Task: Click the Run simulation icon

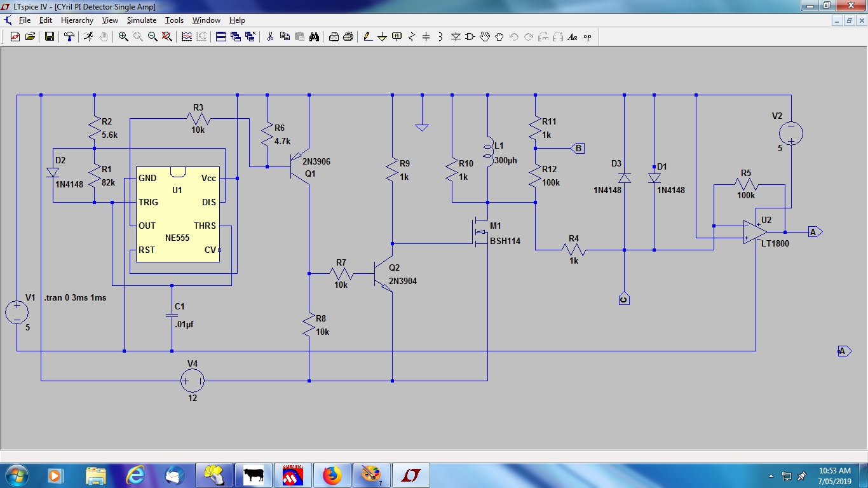Action: click(x=88, y=37)
